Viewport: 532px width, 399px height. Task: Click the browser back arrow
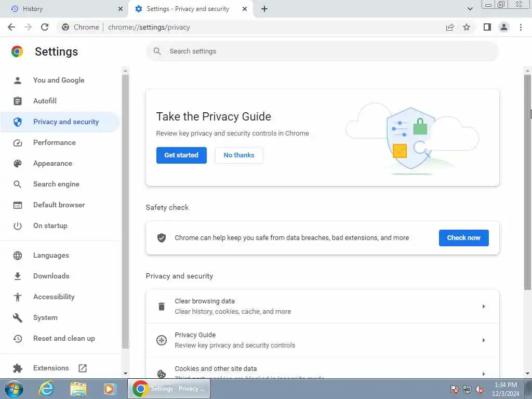pos(11,27)
